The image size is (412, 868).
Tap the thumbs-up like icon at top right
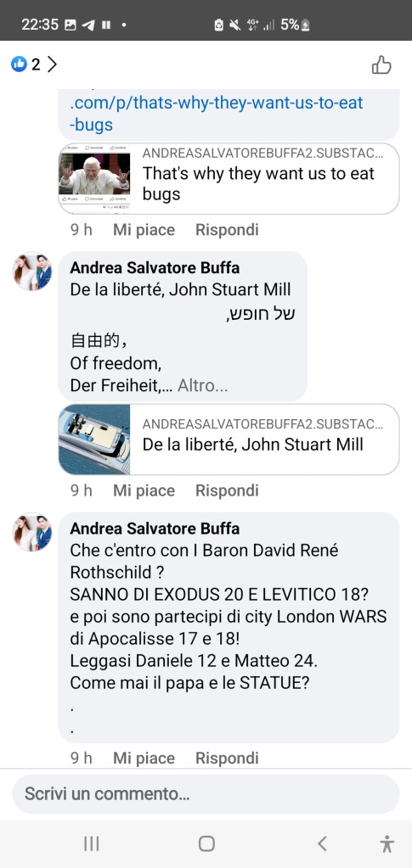point(381,64)
